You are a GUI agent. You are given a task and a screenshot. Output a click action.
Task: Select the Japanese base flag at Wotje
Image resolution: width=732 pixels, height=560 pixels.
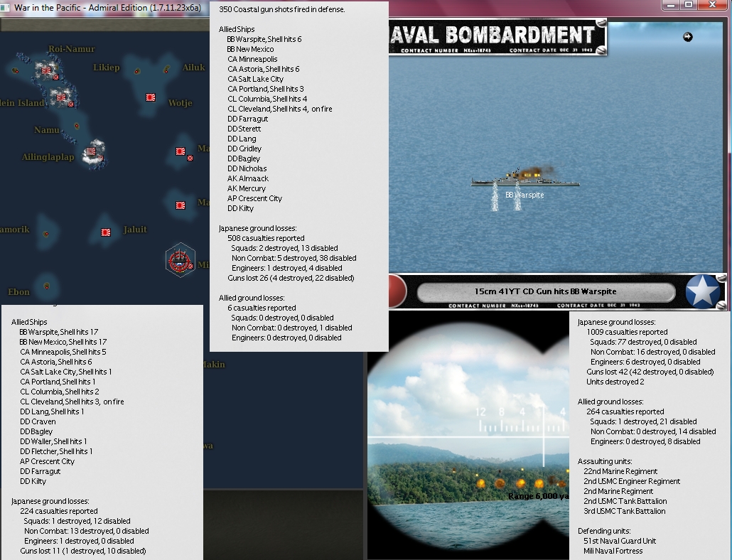point(151,97)
